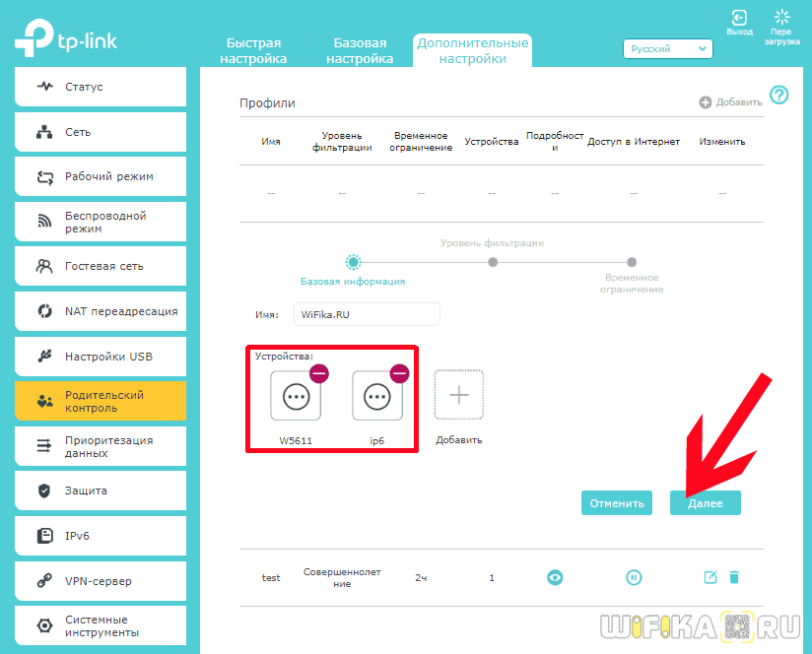Select the W5611 device icon
This screenshot has height=654, width=812.
pyautogui.click(x=296, y=397)
